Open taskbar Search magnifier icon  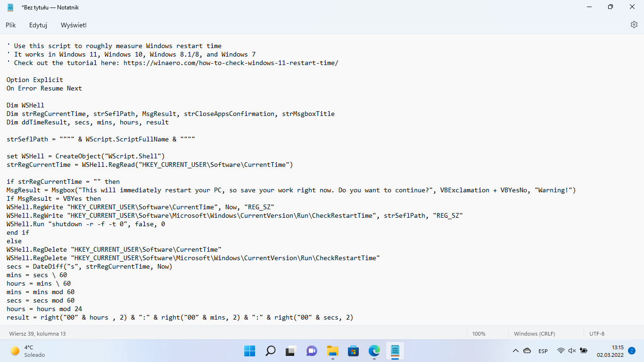tap(271, 351)
